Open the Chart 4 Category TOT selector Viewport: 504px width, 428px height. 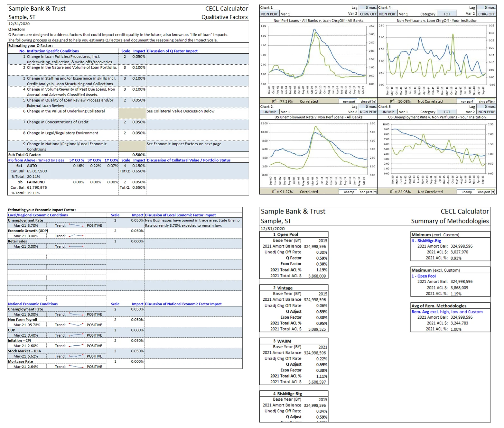[x=447, y=14]
